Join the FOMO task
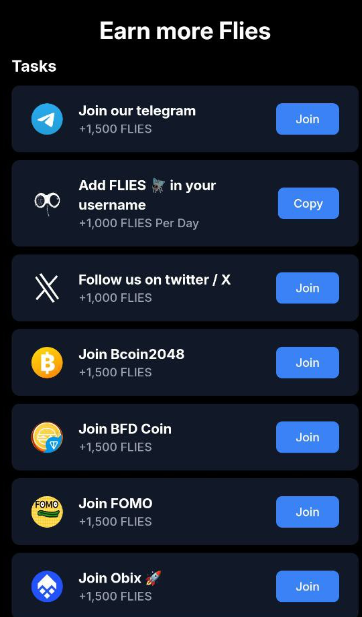Screen dimensions: 362x617 pyautogui.click(x=307, y=512)
